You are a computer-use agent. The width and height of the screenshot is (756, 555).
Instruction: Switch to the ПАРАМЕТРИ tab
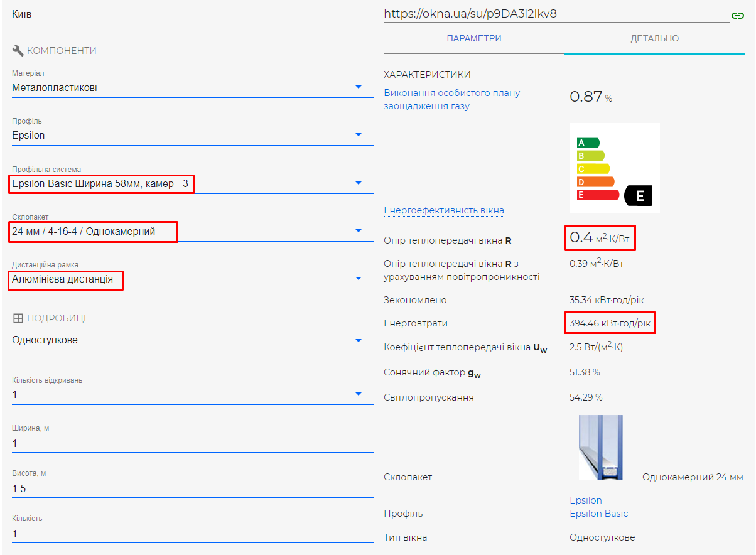click(474, 38)
